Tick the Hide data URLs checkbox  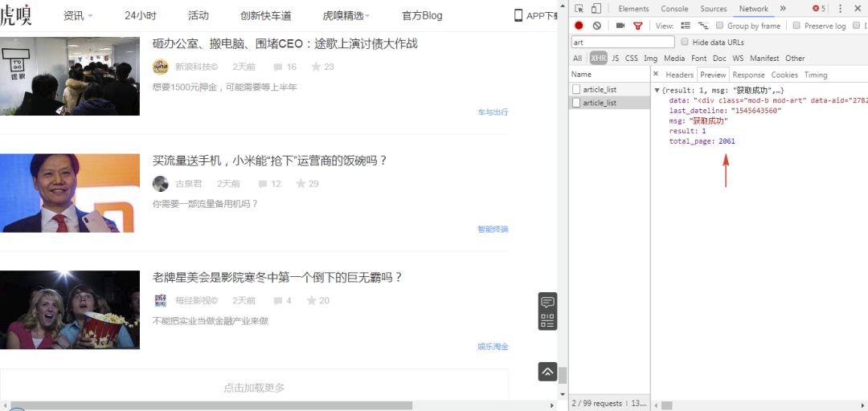pos(685,42)
